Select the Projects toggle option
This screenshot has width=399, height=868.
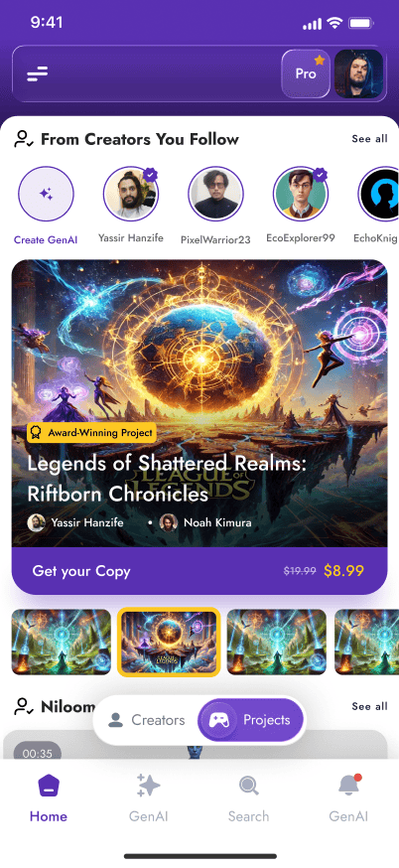pos(251,720)
